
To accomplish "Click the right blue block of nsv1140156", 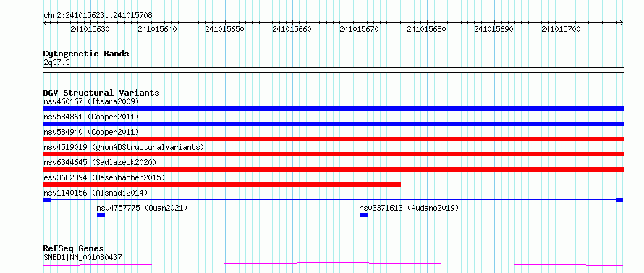I will (x=619, y=200).
